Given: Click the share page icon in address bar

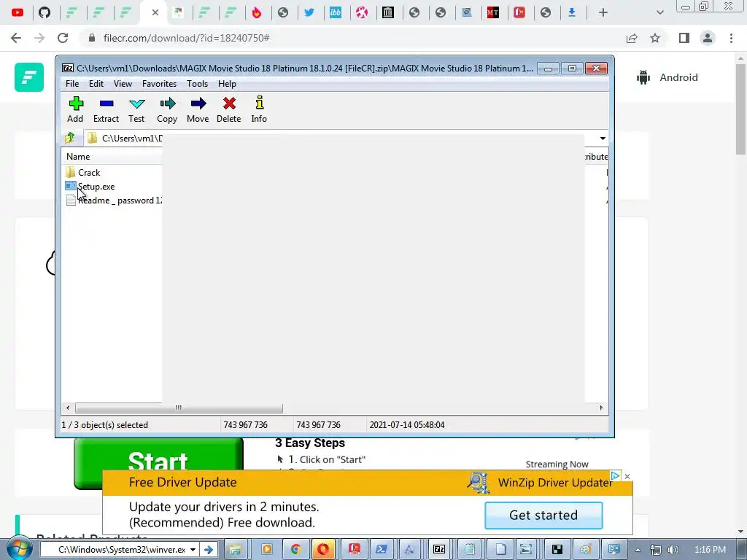Looking at the screenshot, I should tap(632, 38).
